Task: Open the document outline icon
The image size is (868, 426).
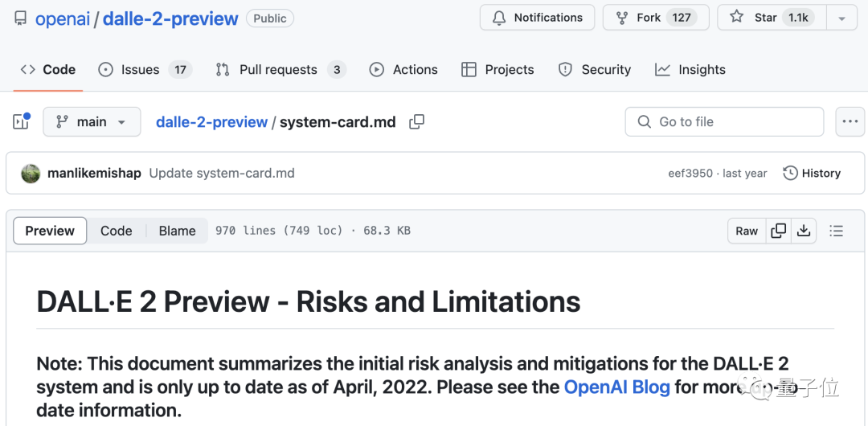Action: (836, 231)
